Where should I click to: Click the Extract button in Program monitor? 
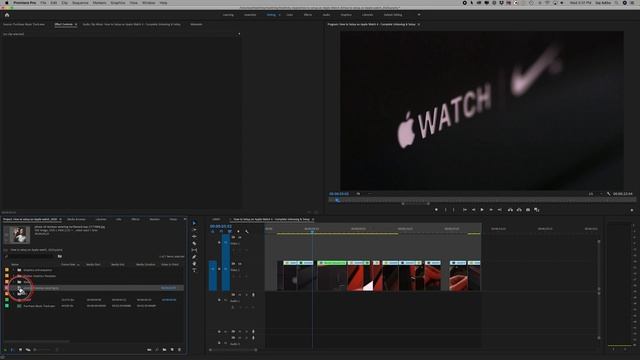pyautogui.click(x=519, y=210)
